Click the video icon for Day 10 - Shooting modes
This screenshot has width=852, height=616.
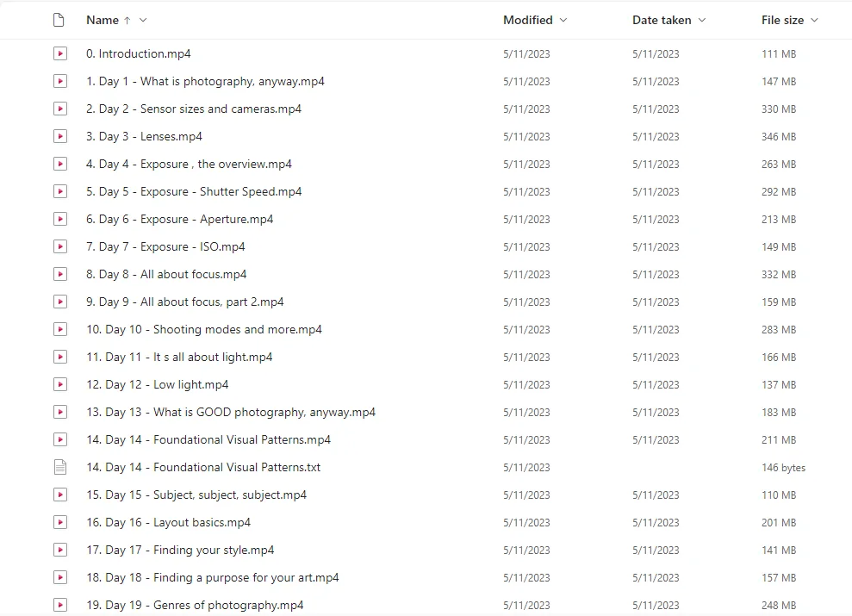[x=59, y=329]
